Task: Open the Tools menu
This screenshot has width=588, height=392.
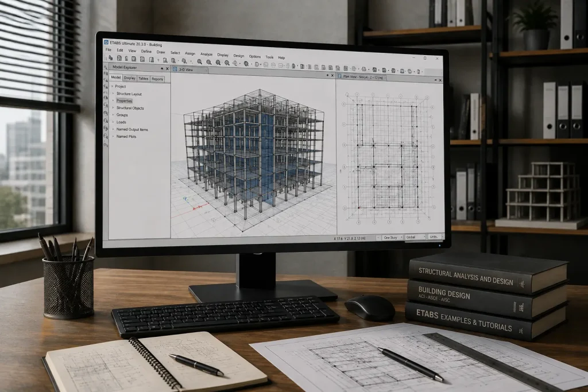Action: (x=269, y=57)
